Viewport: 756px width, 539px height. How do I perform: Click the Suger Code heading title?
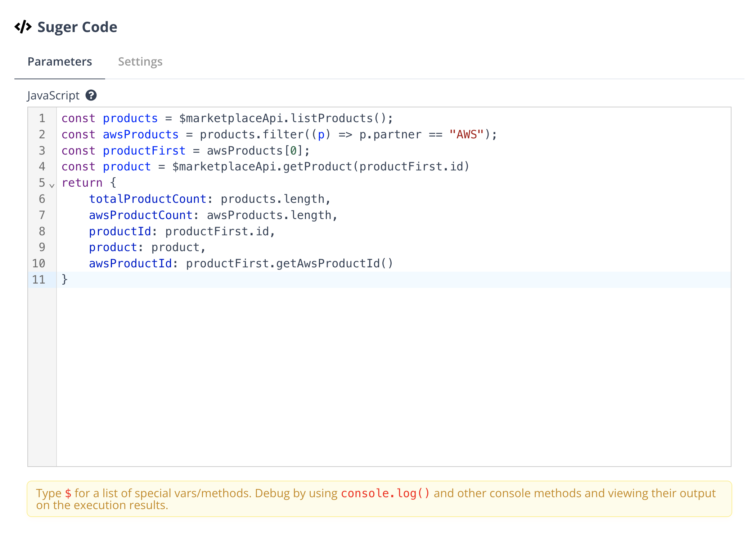click(x=77, y=27)
